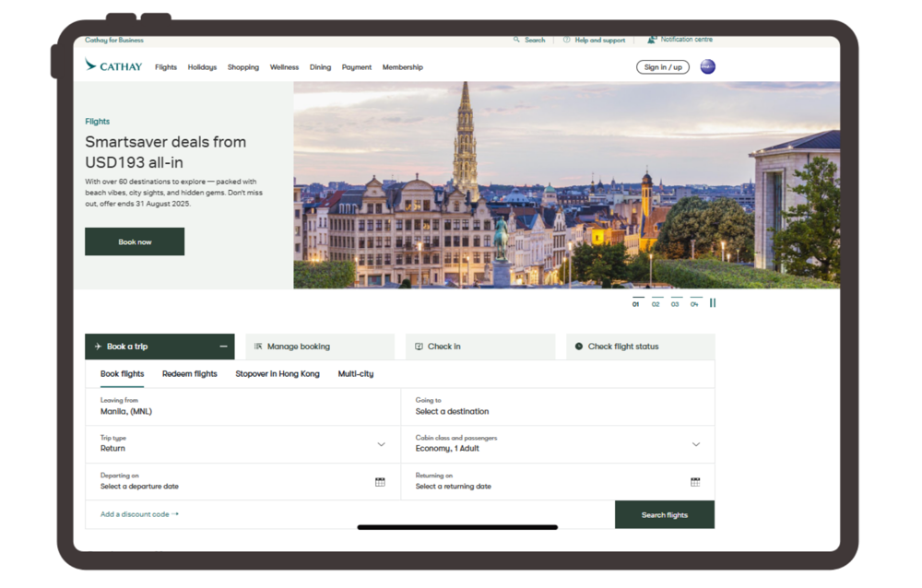Open the Check flight status tab
The image size is (922, 588).
(x=640, y=347)
